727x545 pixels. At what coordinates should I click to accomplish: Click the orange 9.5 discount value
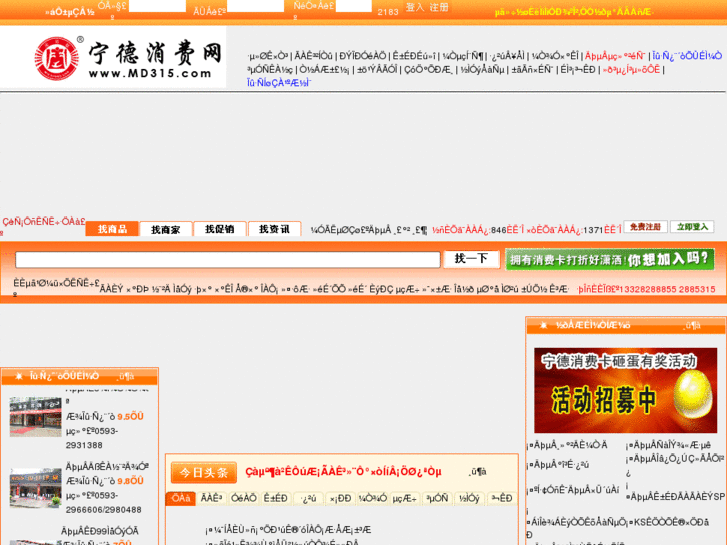pos(130,417)
